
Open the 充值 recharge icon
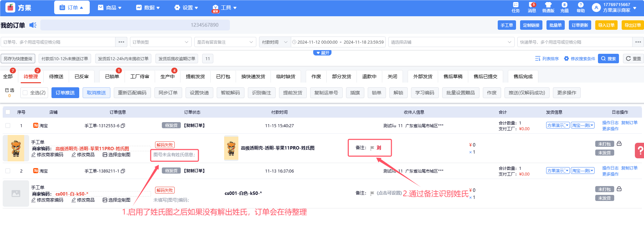[564, 5]
